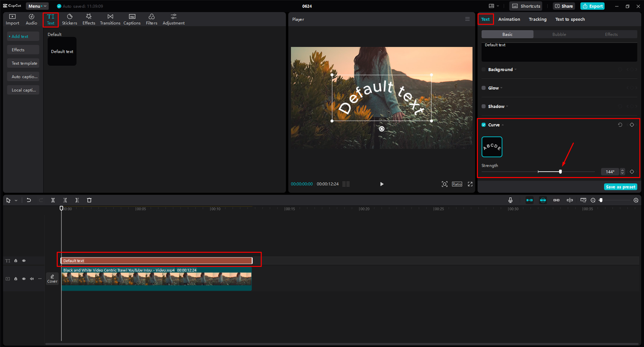Screen dimensions: 644x347
Task: Expand the Glow section arrow
Action: tap(502, 88)
